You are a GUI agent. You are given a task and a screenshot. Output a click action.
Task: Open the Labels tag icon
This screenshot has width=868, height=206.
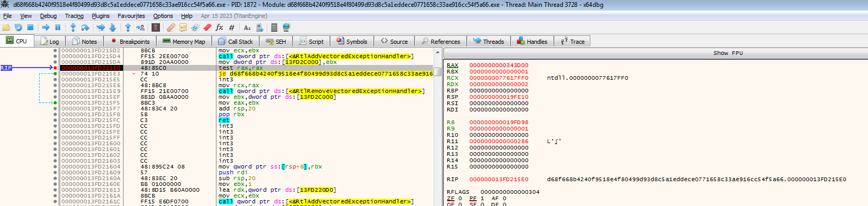[x=195, y=27]
